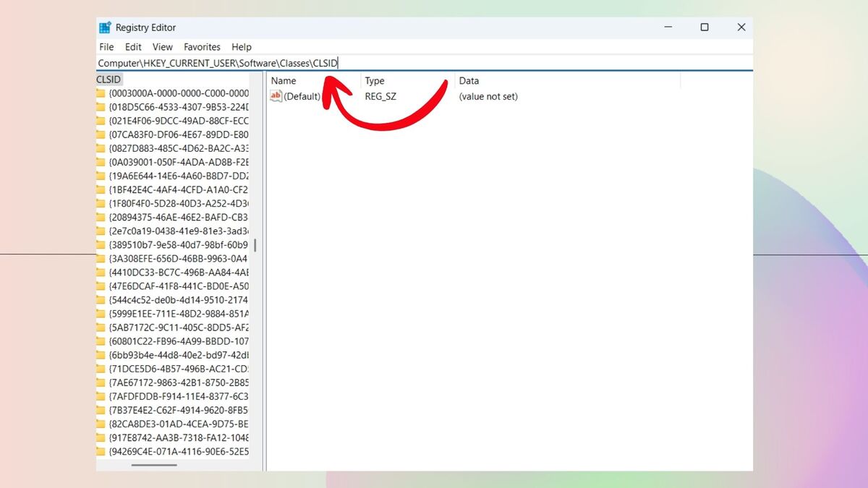Screen dimensions: 868x488
Task: Click folder icon of {19A6E644-14E6-4A60 key
Action: 101,176
